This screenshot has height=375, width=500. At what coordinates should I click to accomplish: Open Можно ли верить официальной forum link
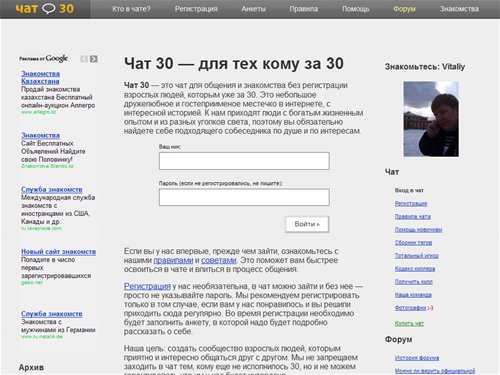pyautogui.click(x=435, y=371)
